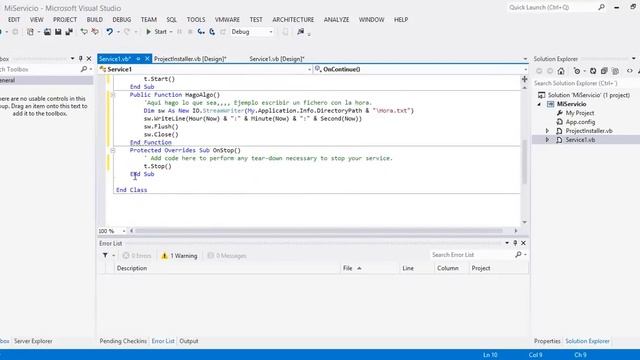Open the ARCHITECTURE menu

(293, 20)
